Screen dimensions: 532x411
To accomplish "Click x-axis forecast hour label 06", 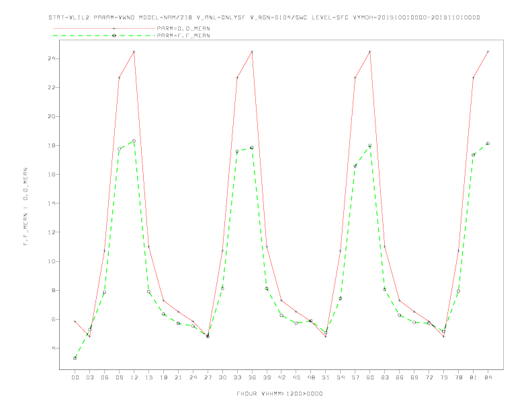I will point(105,377).
